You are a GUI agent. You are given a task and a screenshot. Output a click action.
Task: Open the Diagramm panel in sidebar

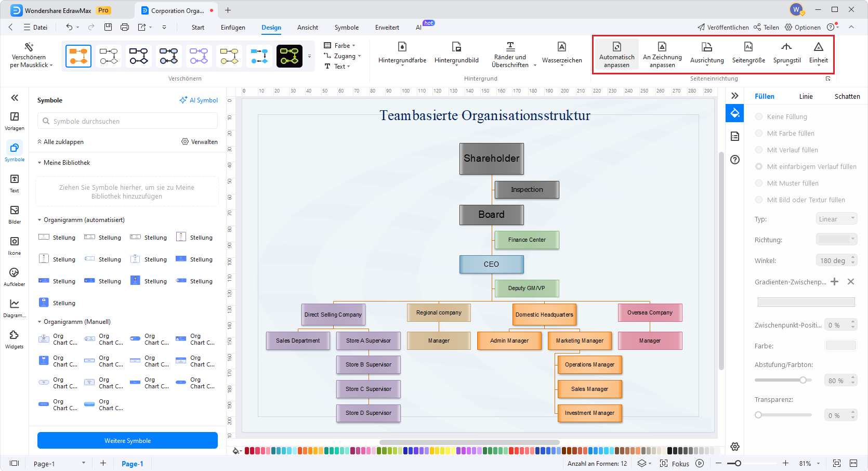pyautogui.click(x=15, y=308)
